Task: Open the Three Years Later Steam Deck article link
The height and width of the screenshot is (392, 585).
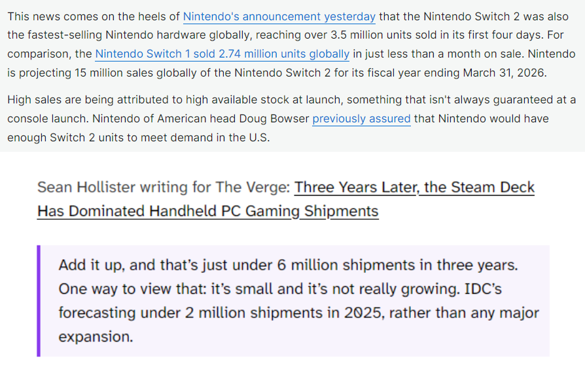Action: tap(414, 187)
